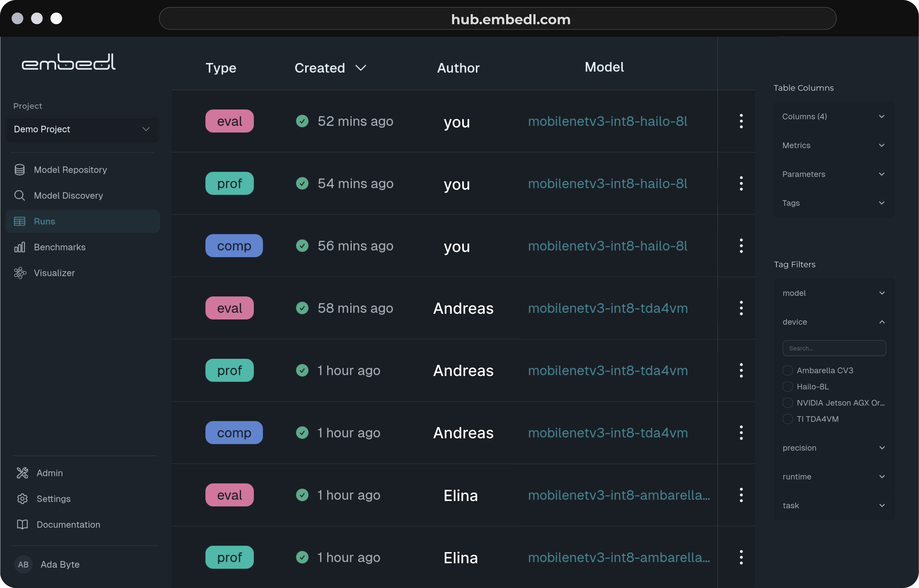
Task: Tick the TI TDA4VM checkbox
Action: coord(787,419)
